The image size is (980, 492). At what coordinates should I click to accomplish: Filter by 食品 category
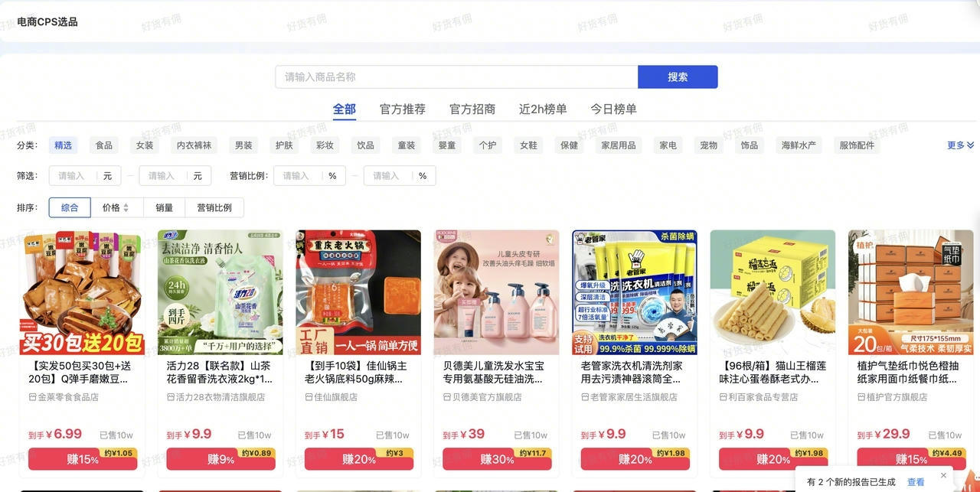104,145
